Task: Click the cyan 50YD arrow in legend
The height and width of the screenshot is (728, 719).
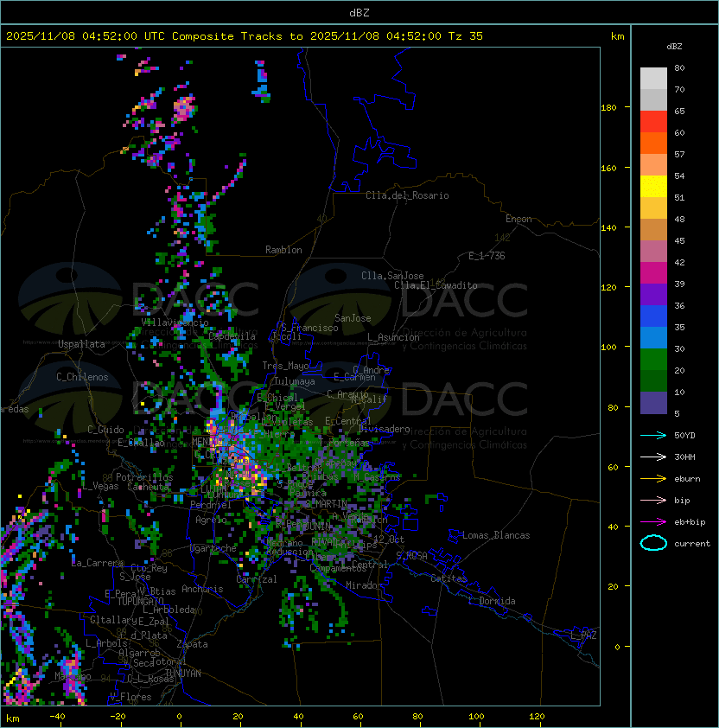Action: point(653,435)
